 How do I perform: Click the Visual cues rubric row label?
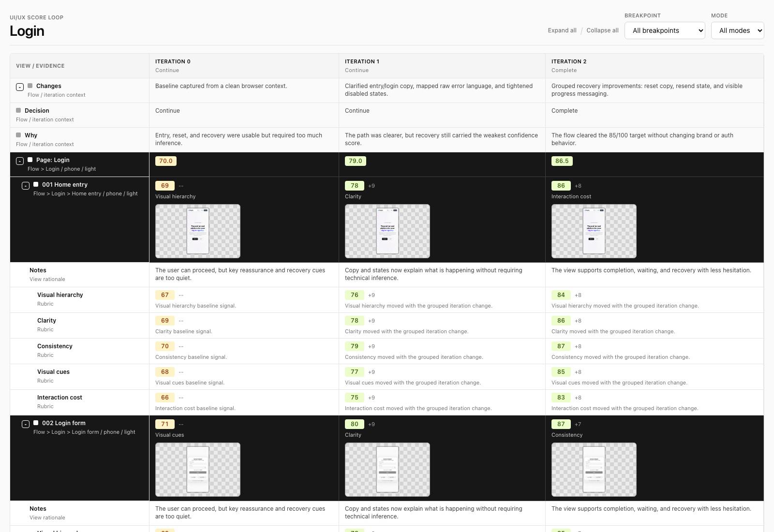[53, 372]
